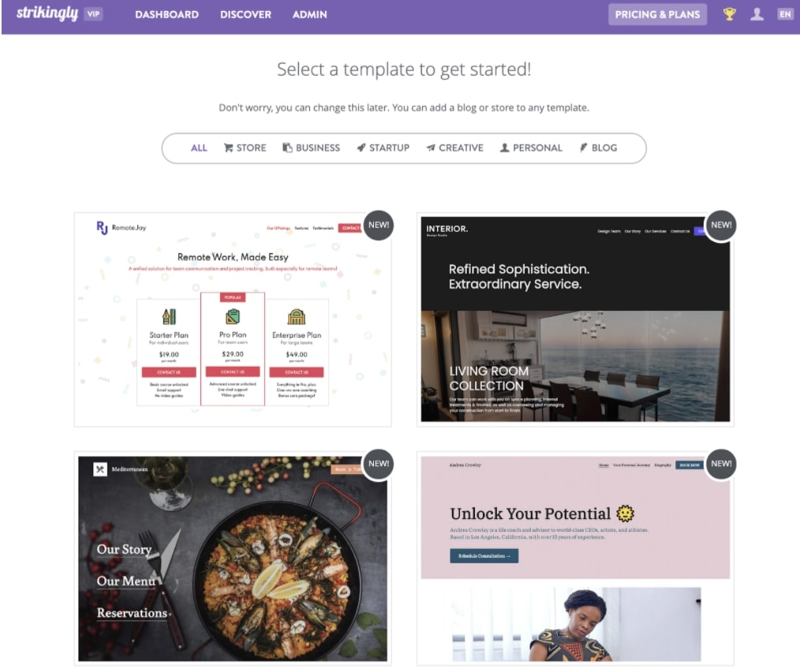This screenshot has height=672, width=800.
Task: Click the VIP badge
Action: click(x=93, y=13)
